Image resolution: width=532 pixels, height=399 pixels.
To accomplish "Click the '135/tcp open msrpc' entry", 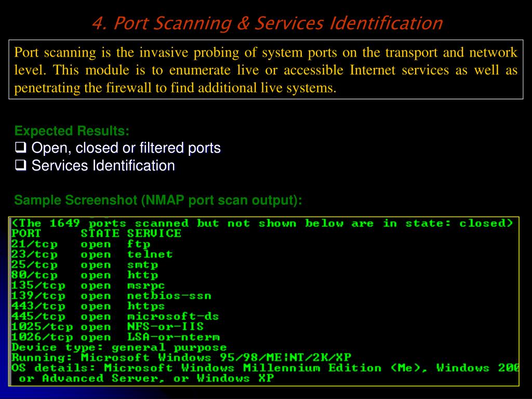I will point(88,285).
